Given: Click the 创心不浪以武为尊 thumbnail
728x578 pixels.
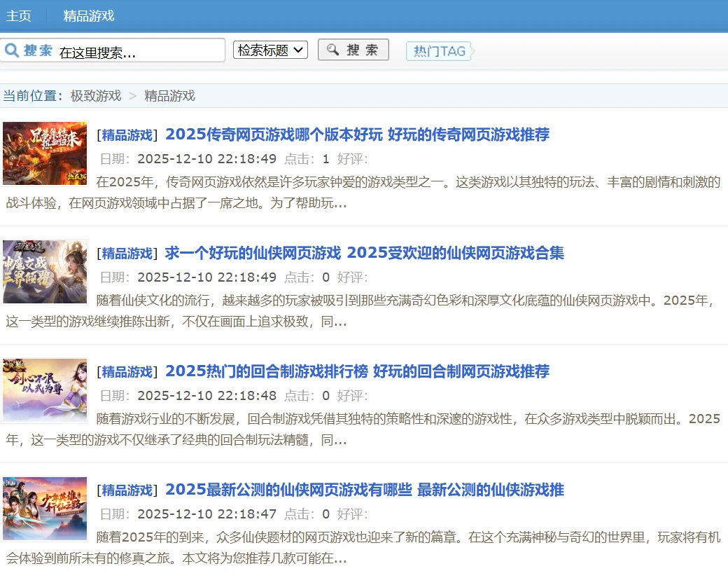Looking at the screenshot, I should click(44, 390).
